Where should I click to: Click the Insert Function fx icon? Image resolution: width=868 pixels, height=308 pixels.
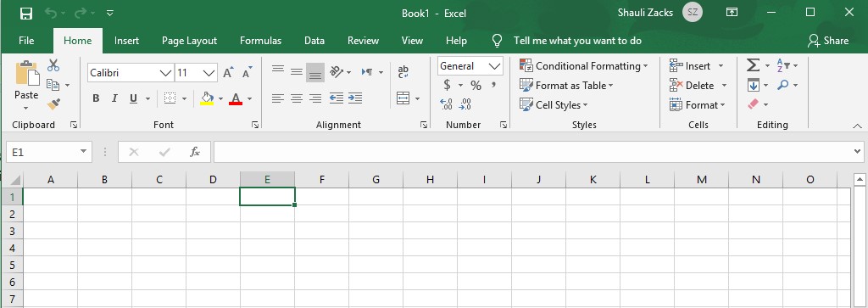coord(195,152)
